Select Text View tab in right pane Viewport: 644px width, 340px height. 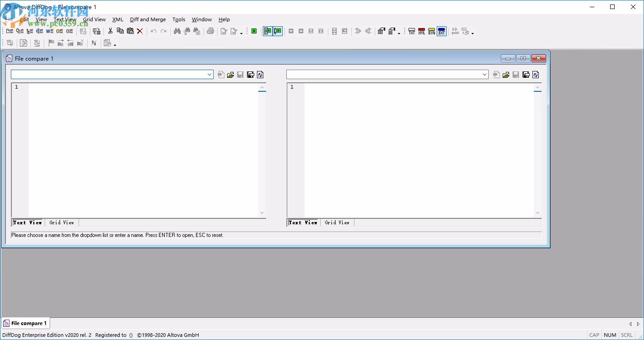click(303, 222)
